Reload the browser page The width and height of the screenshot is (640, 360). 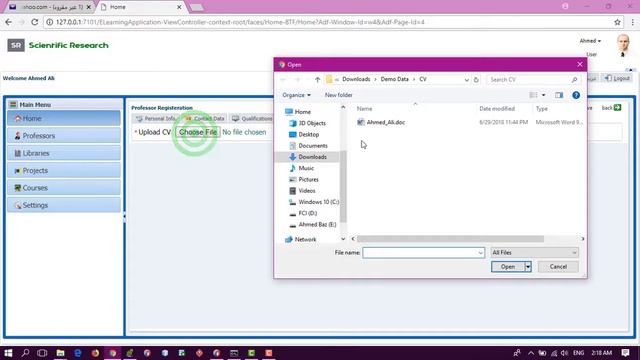[35, 22]
